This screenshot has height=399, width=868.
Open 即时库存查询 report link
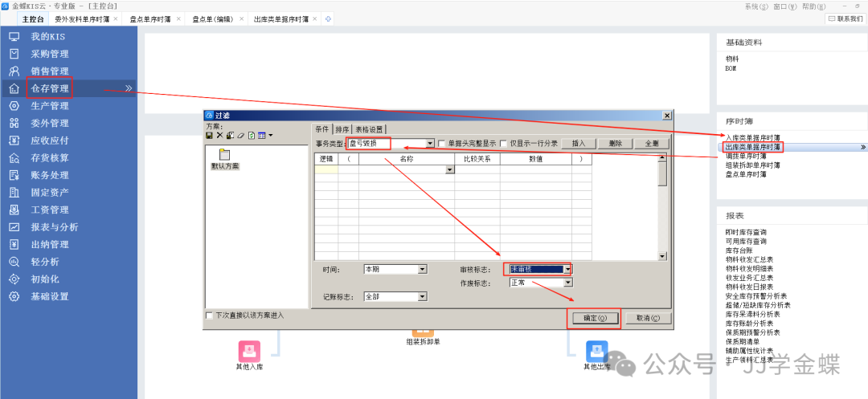(746, 232)
